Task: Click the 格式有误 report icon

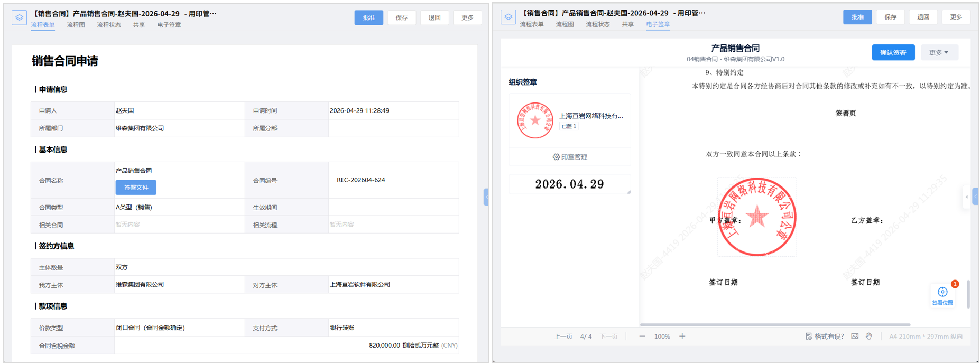Action: pyautogui.click(x=808, y=337)
